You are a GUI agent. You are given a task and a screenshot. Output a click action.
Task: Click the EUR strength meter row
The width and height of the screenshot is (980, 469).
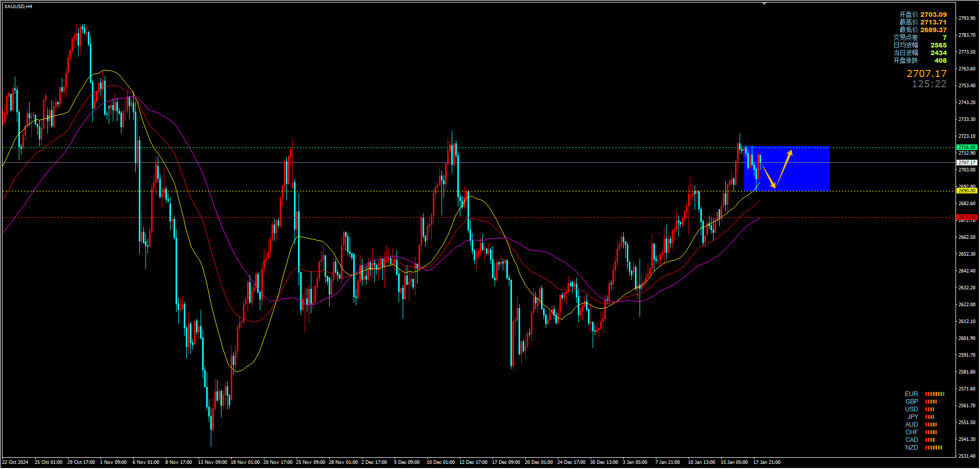tap(924, 394)
